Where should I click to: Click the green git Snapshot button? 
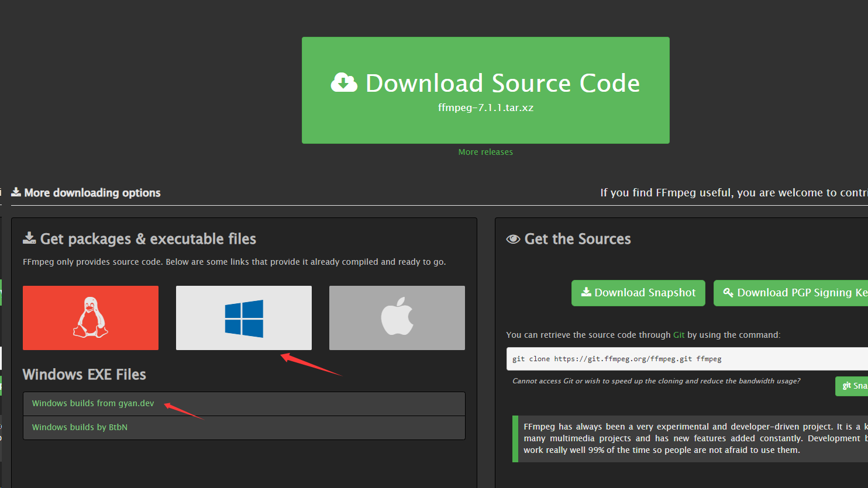point(852,386)
